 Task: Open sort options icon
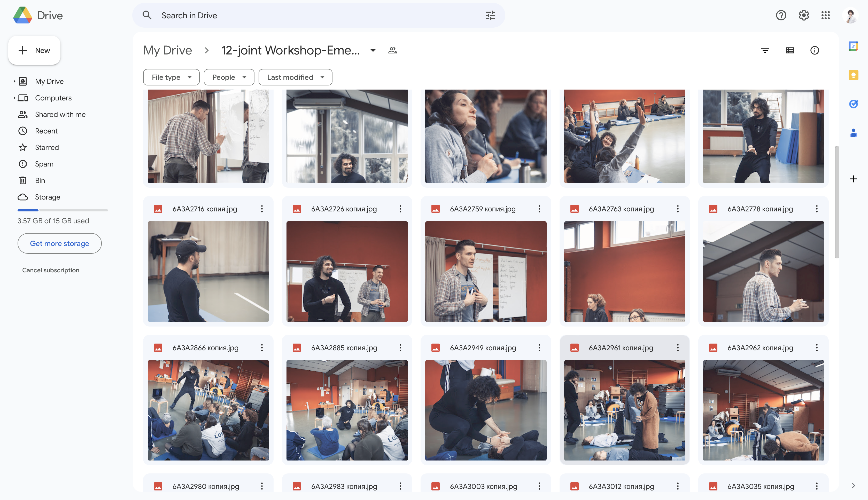[x=765, y=51]
